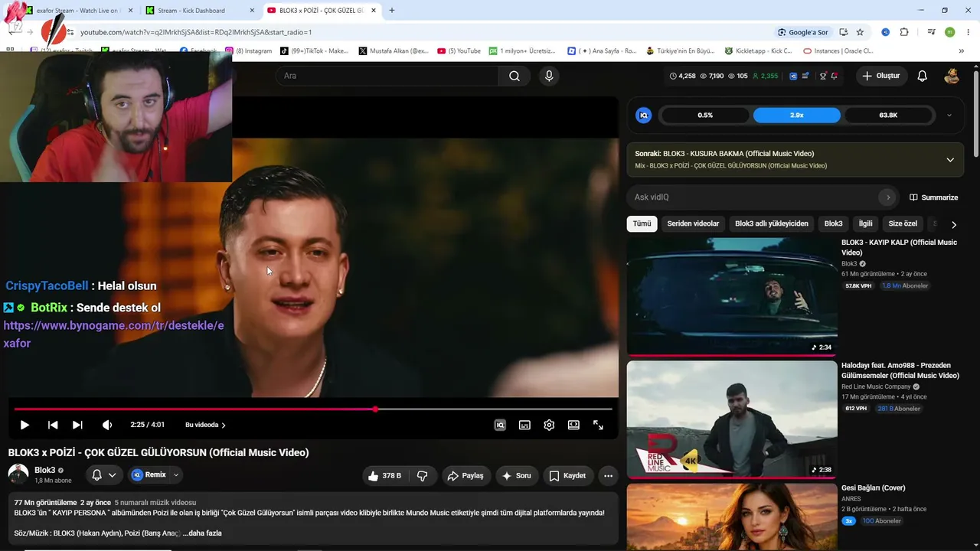Skip to the next video in the mix

tap(77, 425)
